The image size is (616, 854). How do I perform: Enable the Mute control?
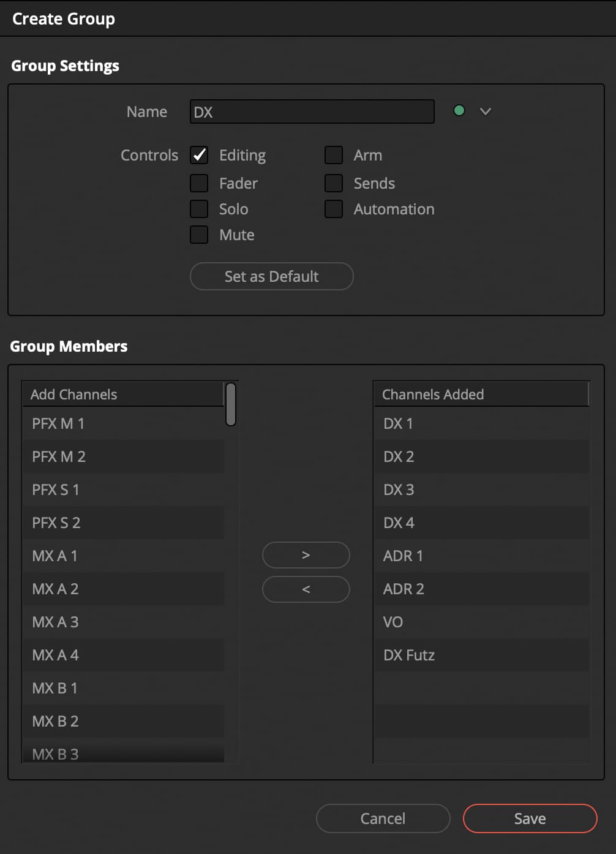tap(198, 235)
